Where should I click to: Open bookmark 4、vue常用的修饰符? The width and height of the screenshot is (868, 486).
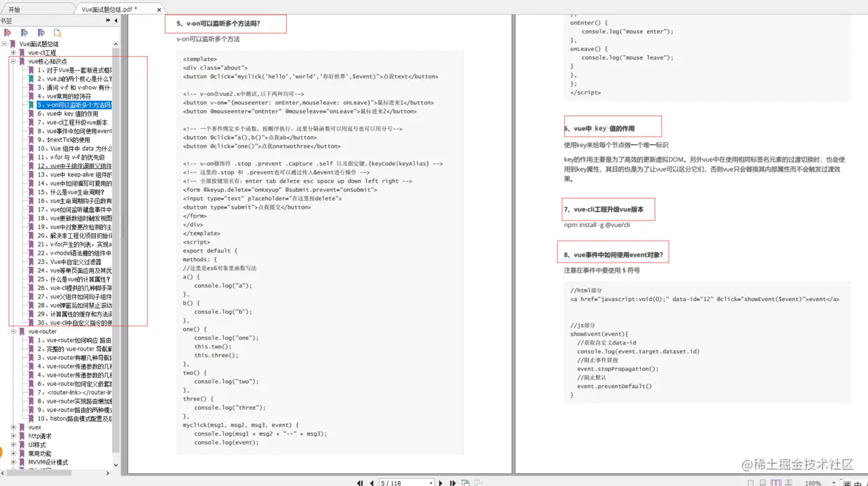(64, 97)
